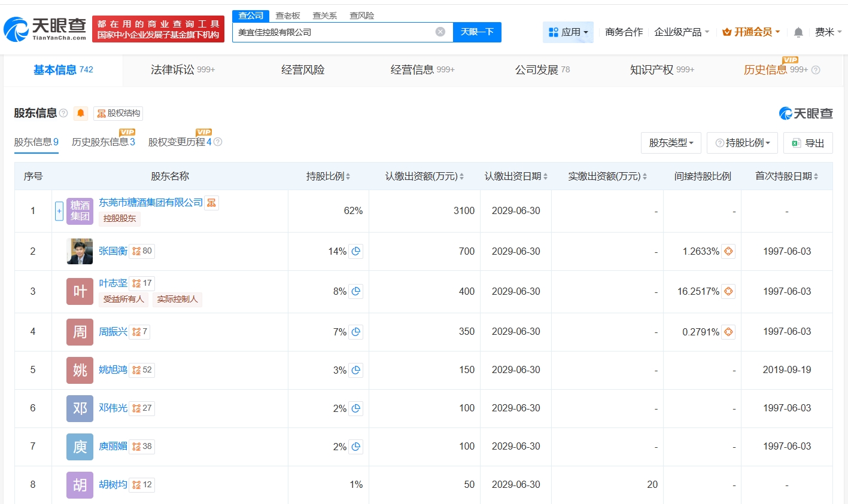Viewport: 848px width, 504px height.
Task: Open pie chart icon for 叶志坚 8%
Action: pyautogui.click(x=356, y=291)
